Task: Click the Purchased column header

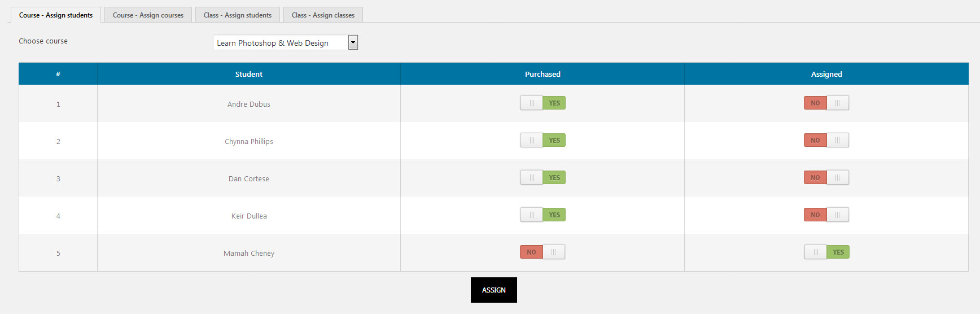Action: click(542, 74)
